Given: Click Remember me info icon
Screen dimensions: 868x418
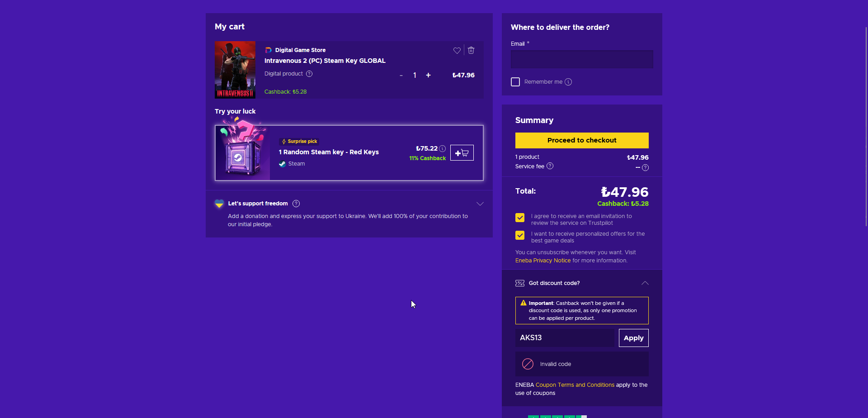Looking at the screenshot, I should click(568, 82).
